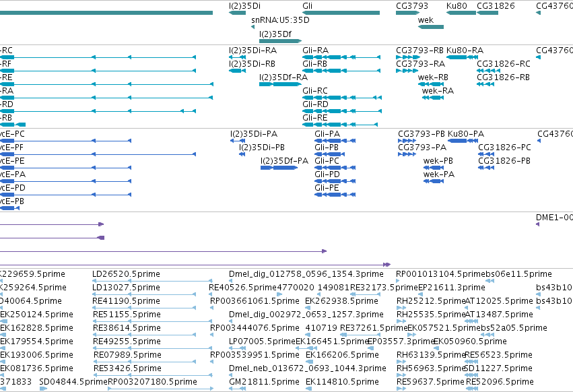Image resolution: width=573 pixels, height=392 pixels.
Task: Select protein Ku80-PA
Action: tap(465, 134)
